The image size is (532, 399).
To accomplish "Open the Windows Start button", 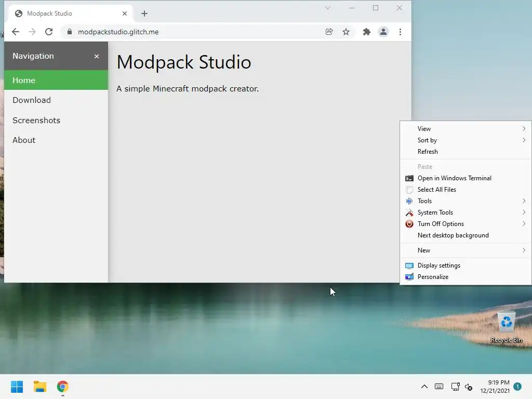I will [17, 387].
